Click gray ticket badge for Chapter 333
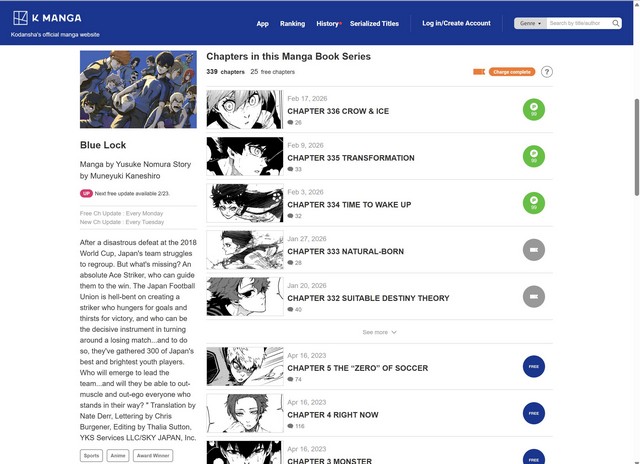This screenshot has height=464, width=640. [534, 250]
